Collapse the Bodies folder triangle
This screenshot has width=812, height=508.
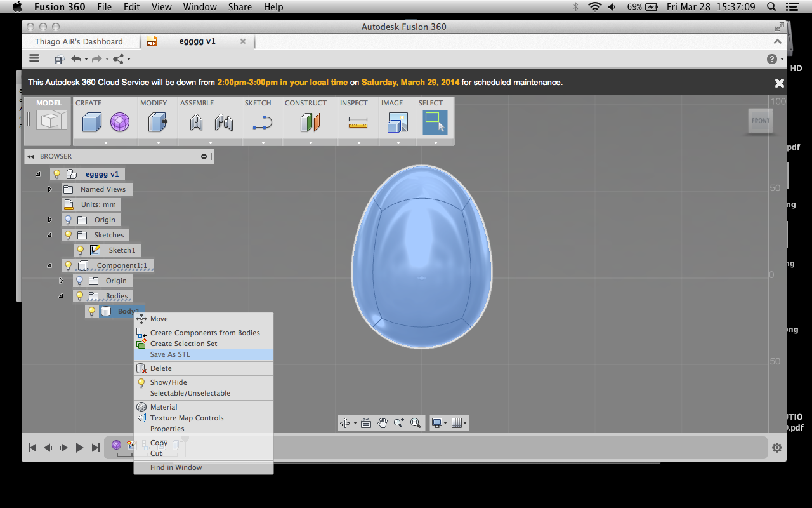click(x=61, y=296)
